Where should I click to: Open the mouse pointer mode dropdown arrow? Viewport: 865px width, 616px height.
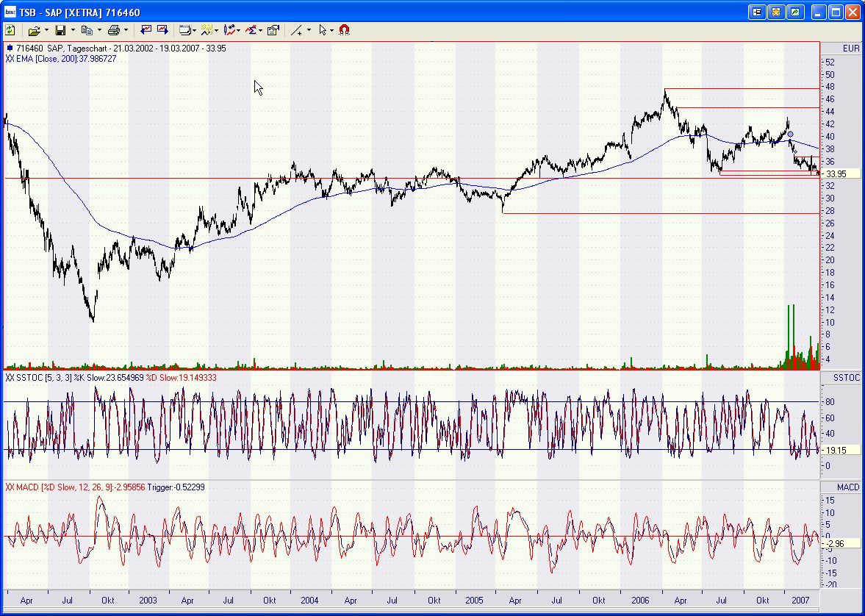click(x=332, y=30)
